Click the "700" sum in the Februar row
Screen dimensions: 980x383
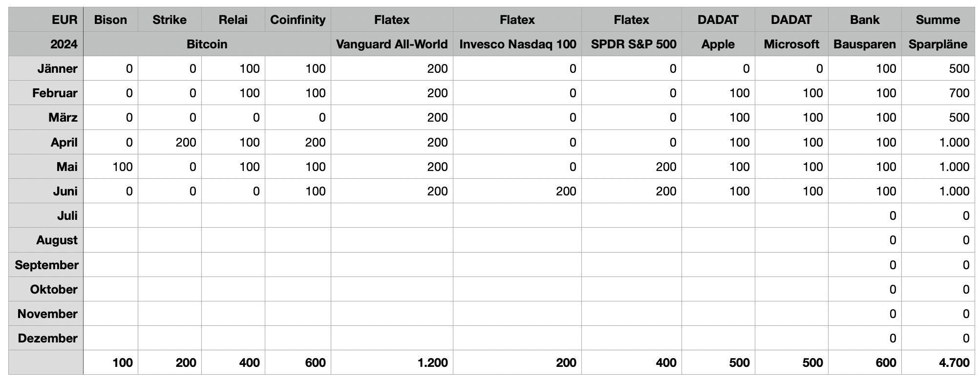(x=958, y=93)
